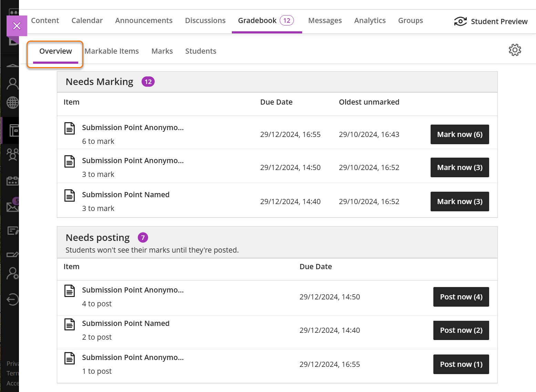Go to the Analytics tab
Image resolution: width=536 pixels, height=392 pixels.
(370, 21)
